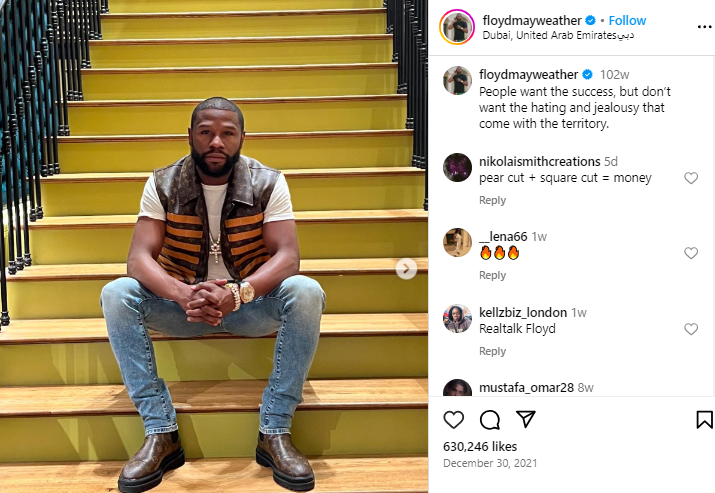Follow floydmayweather
This screenshot has width=715, height=493.
tap(627, 21)
